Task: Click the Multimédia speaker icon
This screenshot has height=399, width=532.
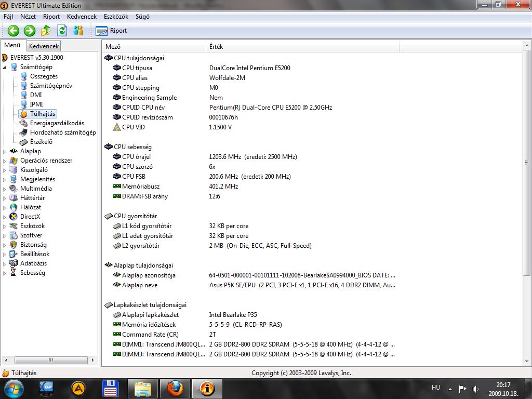Action: [14, 188]
